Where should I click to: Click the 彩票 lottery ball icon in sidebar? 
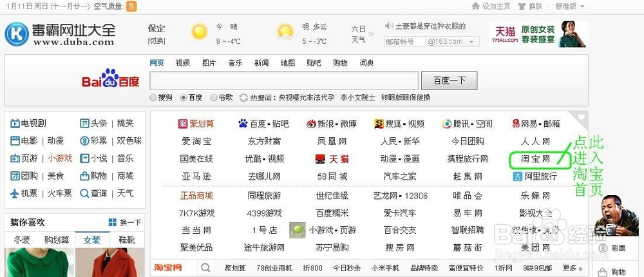click(84, 141)
